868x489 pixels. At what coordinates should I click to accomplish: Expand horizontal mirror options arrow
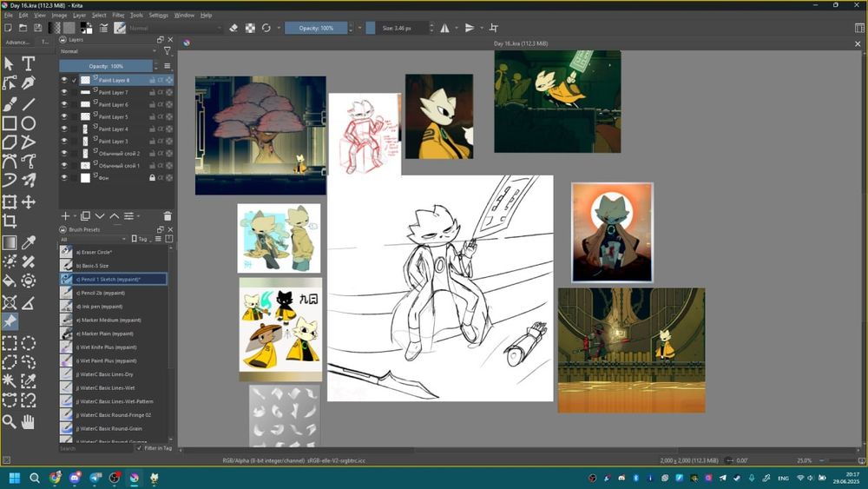click(457, 28)
